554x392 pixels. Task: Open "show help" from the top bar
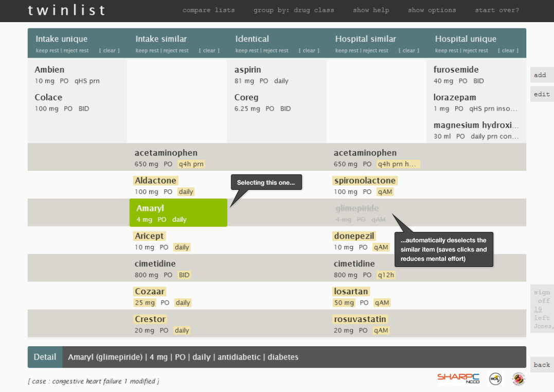tap(371, 10)
